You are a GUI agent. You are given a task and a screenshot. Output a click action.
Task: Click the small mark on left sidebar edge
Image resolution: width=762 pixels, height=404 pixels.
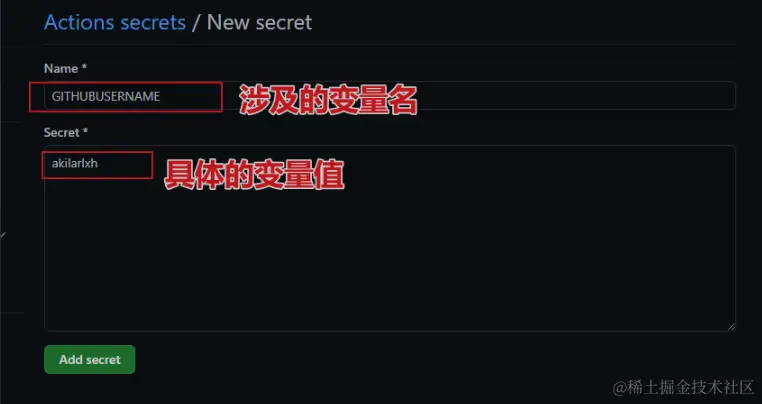tap(3, 235)
